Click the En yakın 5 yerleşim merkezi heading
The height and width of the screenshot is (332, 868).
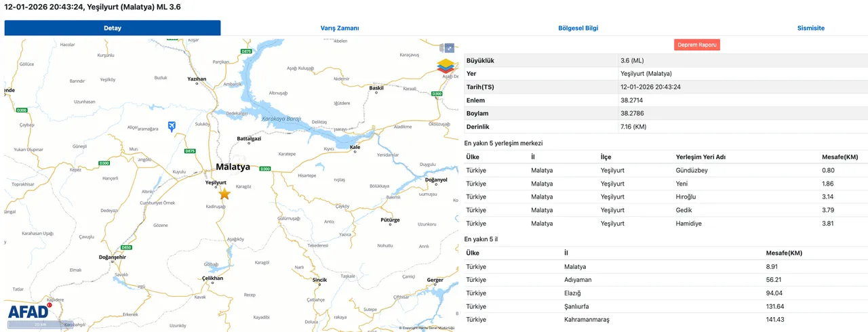coord(503,144)
